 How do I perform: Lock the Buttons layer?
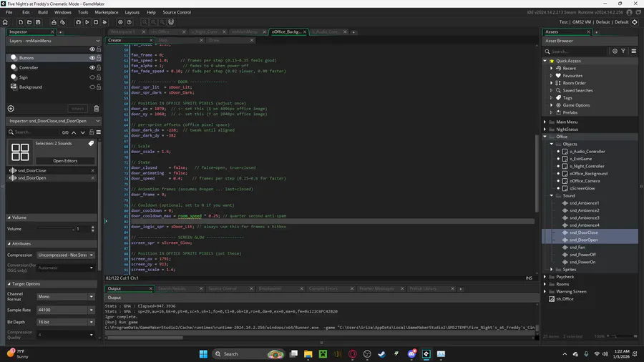(x=99, y=58)
